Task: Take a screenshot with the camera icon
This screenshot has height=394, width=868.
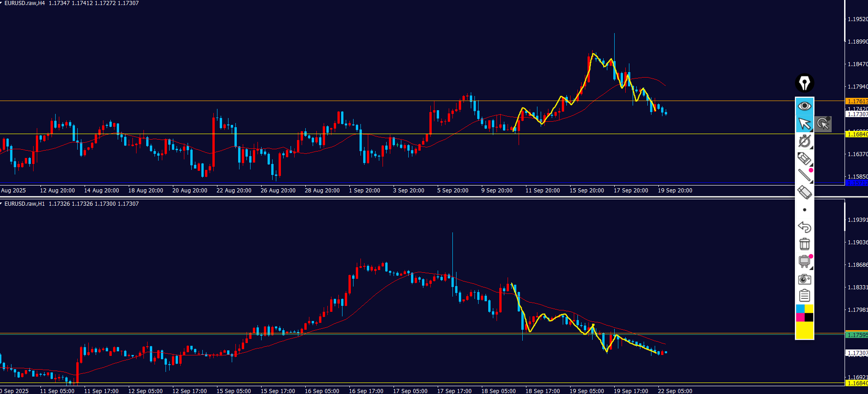Action: coord(804,279)
